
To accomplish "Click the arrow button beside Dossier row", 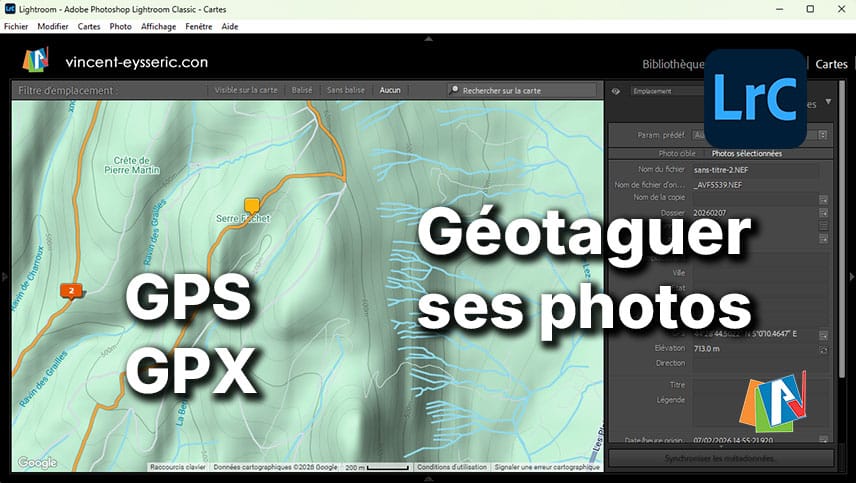I will 824,213.
